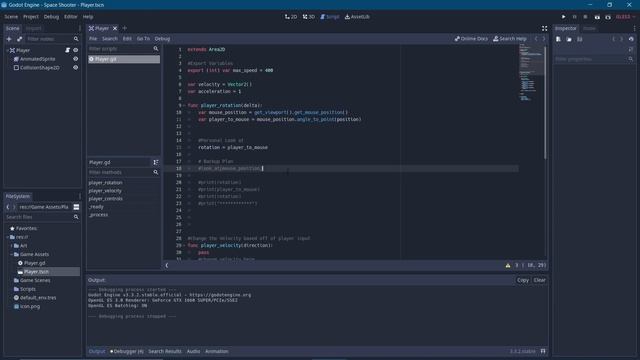Jump to the player_velocity method
This screenshot has height=360, width=640.
pyautogui.click(x=105, y=191)
